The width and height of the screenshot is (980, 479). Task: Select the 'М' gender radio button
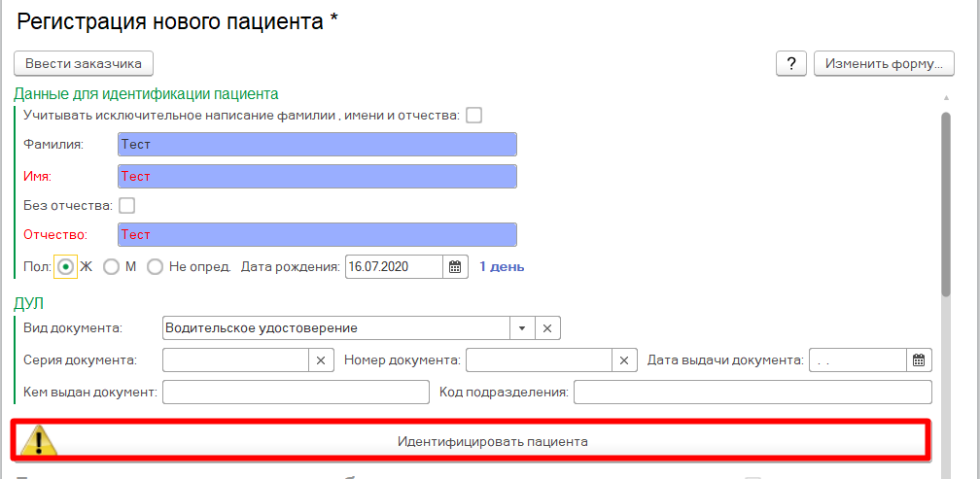(112, 267)
